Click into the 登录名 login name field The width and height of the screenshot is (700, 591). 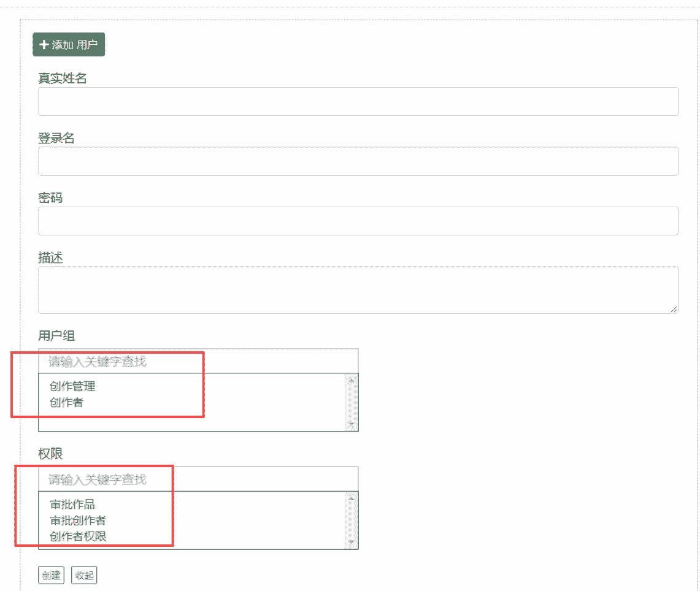coord(358,161)
